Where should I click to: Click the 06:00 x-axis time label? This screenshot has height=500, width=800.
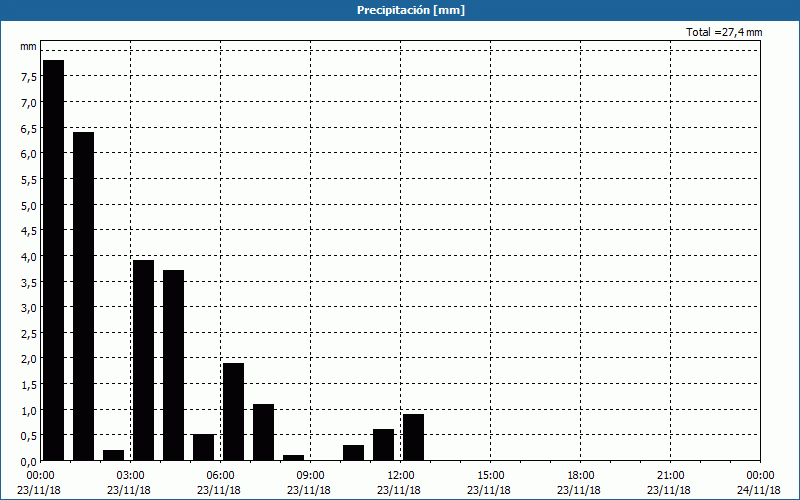point(220,476)
